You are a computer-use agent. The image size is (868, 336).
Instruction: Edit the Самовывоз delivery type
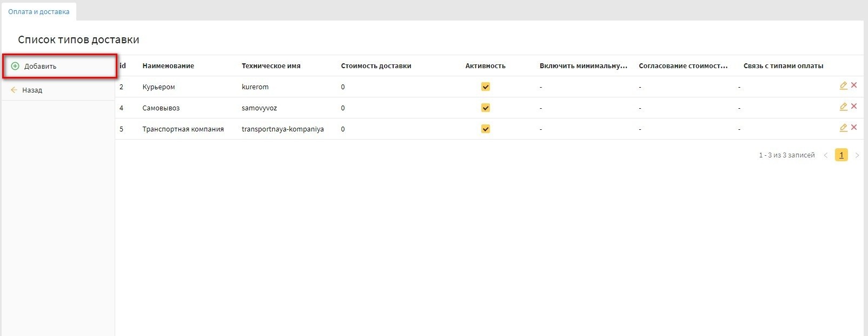pyautogui.click(x=843, y=107)
